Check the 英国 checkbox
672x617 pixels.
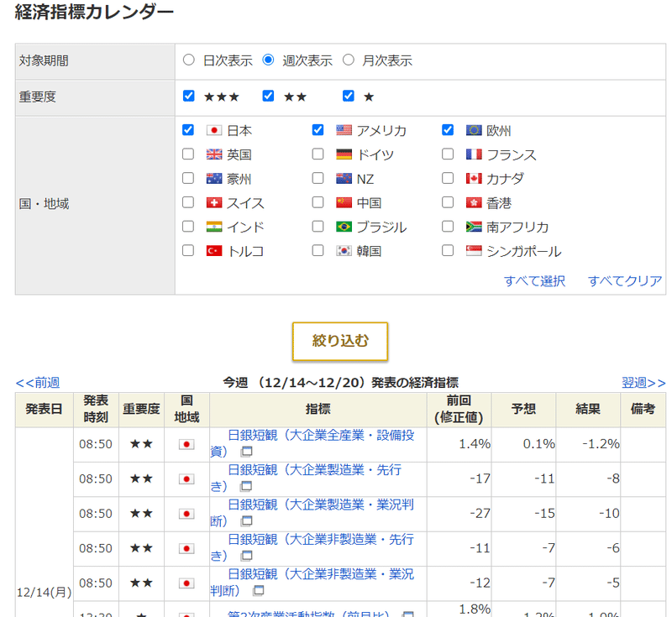coord(188,154)
